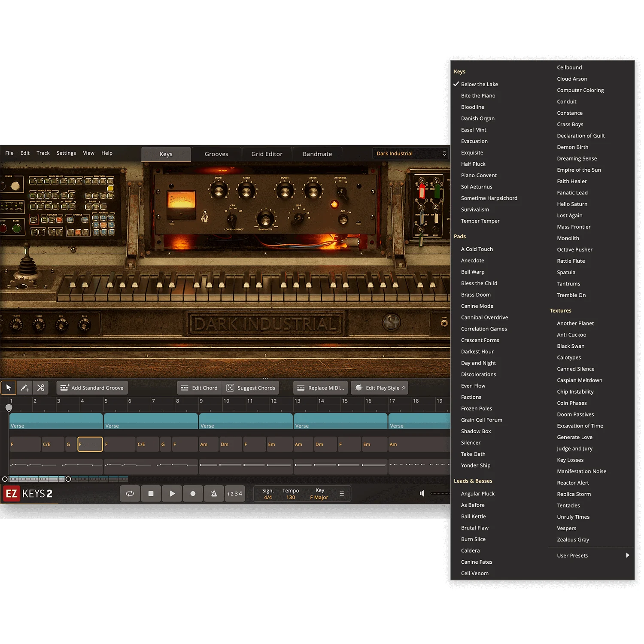
Task: Choose the Black Swan texture
Action: [x=571, y=346]
